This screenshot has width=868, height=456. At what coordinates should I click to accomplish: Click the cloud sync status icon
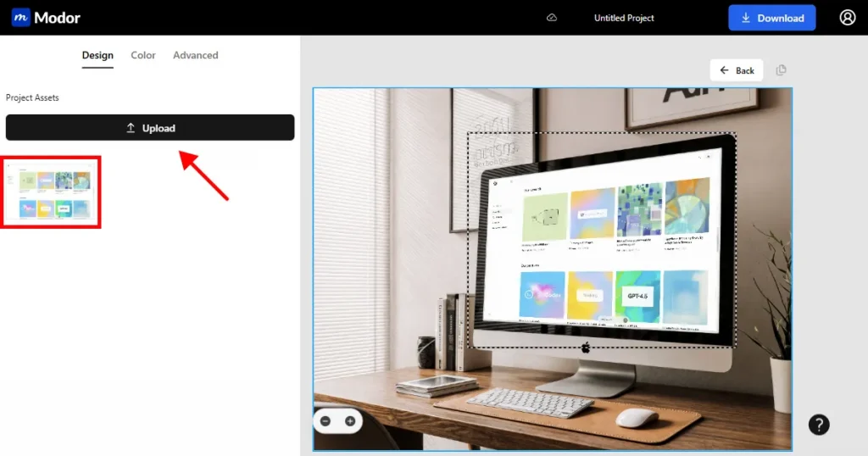tap(552, 18)
